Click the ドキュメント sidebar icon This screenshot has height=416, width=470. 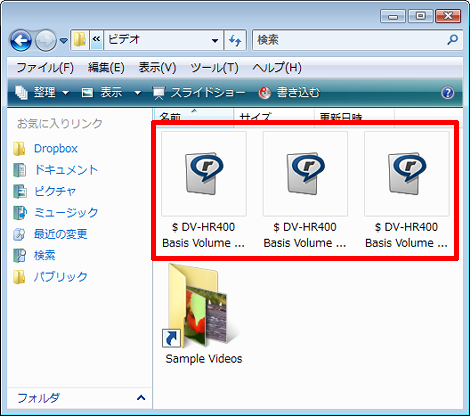(19, 170)
